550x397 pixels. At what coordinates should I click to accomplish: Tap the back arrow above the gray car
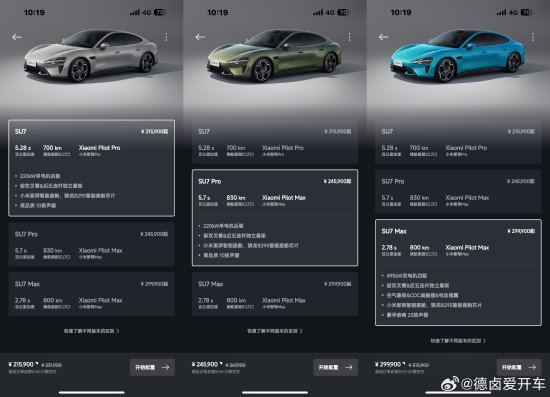17,37
